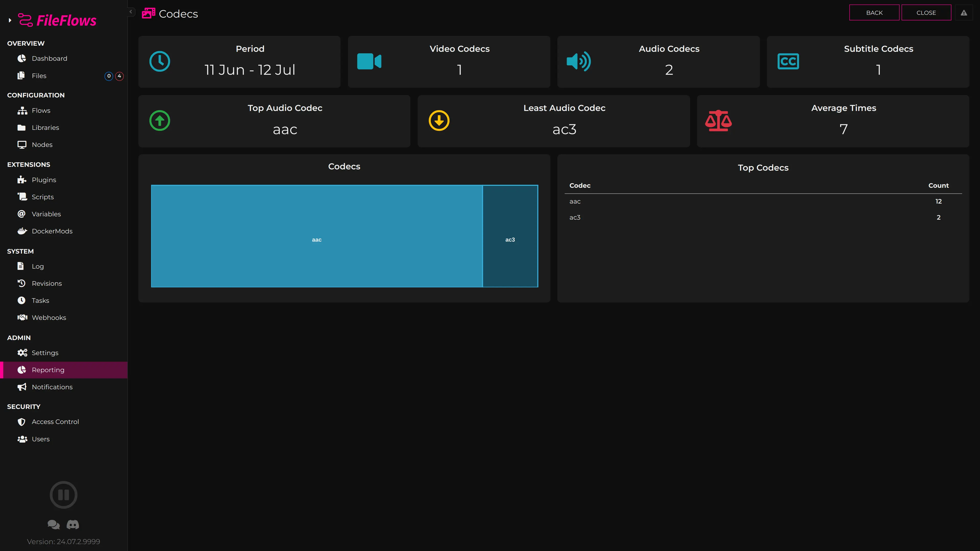Image resolution: width=980 pixels, height=551 pixels.
Task: Open the forum chat bubbles icon
Action: pyautogui.click(x=54, y=525)
